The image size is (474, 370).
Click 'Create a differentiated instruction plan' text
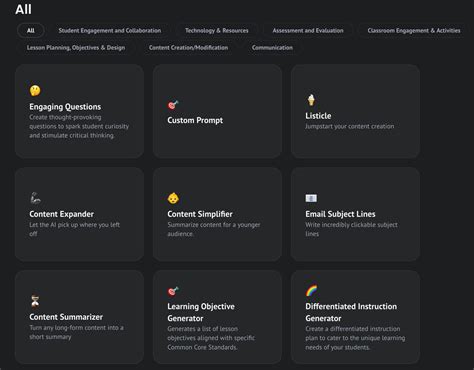point(355,338)
